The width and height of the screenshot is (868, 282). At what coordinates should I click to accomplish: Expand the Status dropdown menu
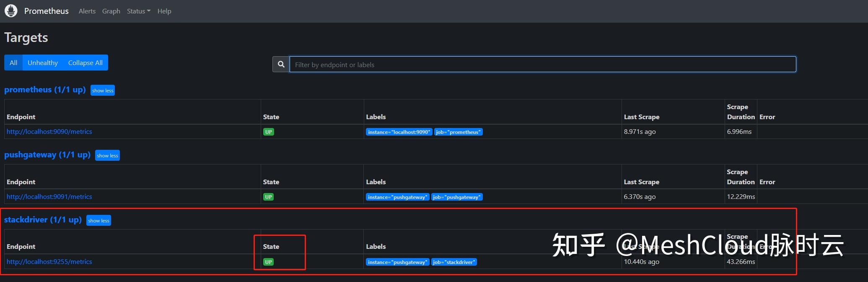pos(139,11)
